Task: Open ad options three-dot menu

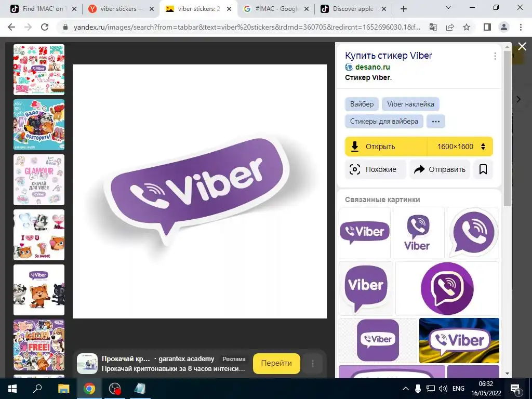Action: click(x=312, y=364)
